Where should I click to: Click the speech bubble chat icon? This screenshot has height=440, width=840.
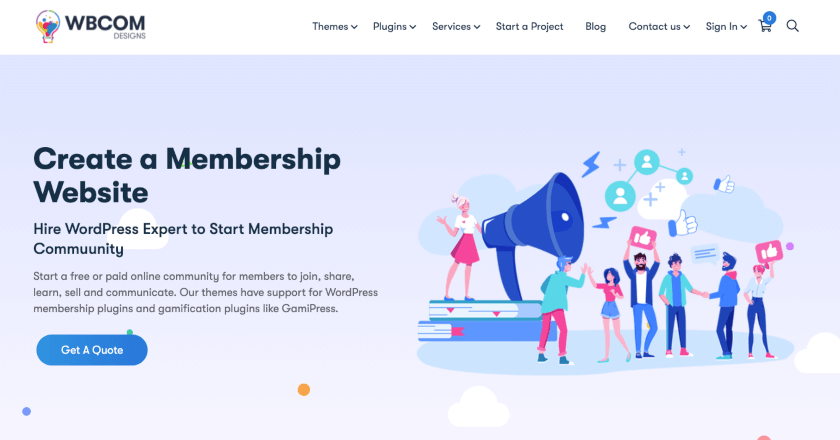click(x=704, y=254)
